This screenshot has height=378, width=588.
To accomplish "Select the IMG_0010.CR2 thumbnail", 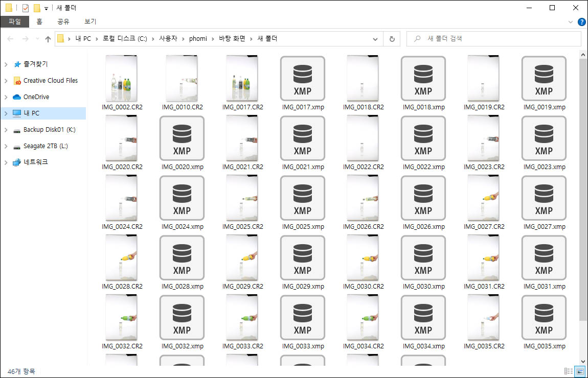I will (182, 78).
